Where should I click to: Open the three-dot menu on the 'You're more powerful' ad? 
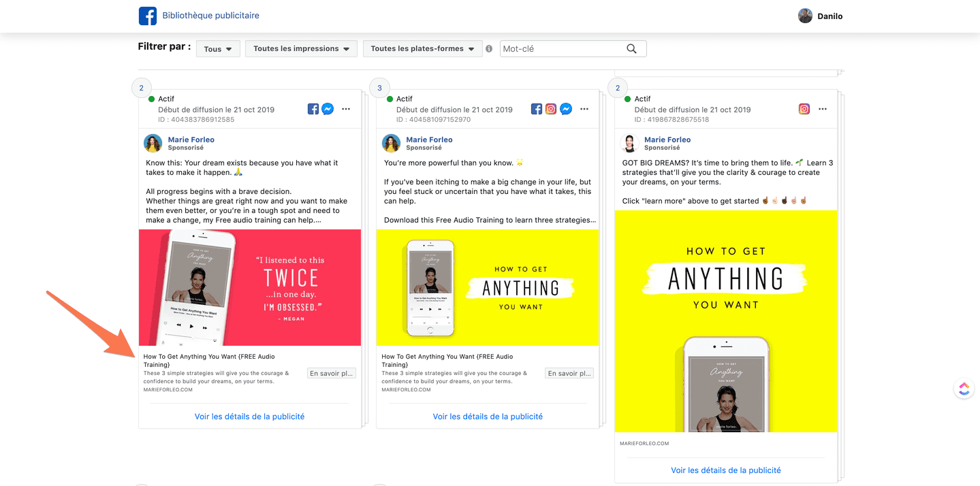[x=584, y=109]
